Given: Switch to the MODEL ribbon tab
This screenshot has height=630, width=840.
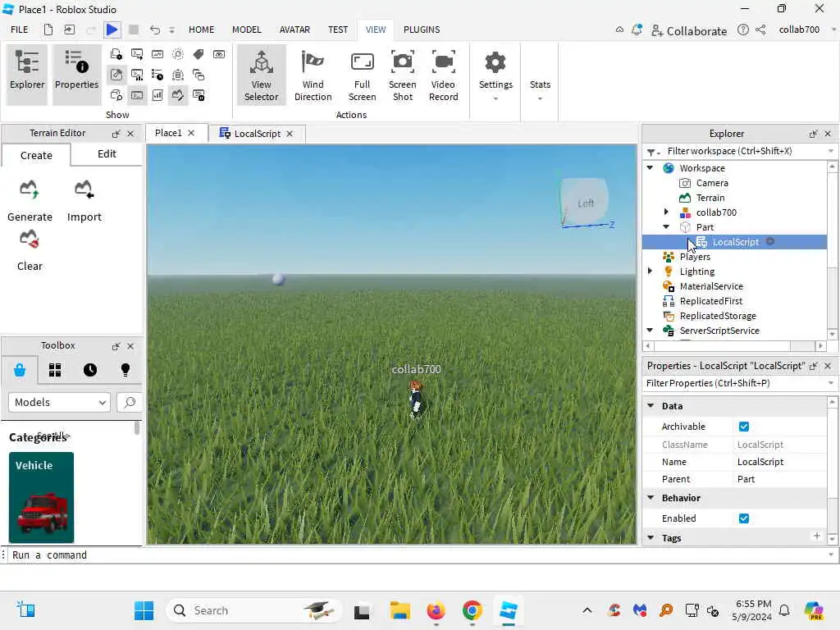Looking at the screenshot, I should [246, 30].
